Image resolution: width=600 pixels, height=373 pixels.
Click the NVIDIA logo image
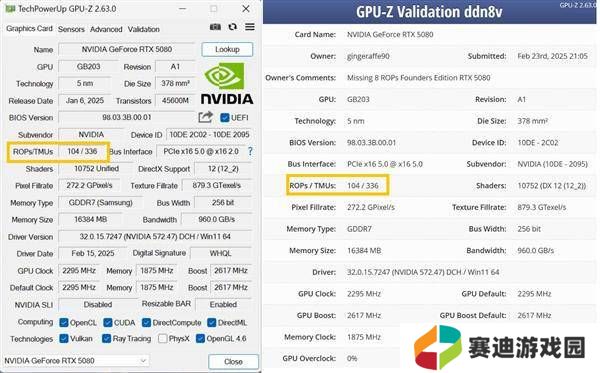(x=227, y=83)
